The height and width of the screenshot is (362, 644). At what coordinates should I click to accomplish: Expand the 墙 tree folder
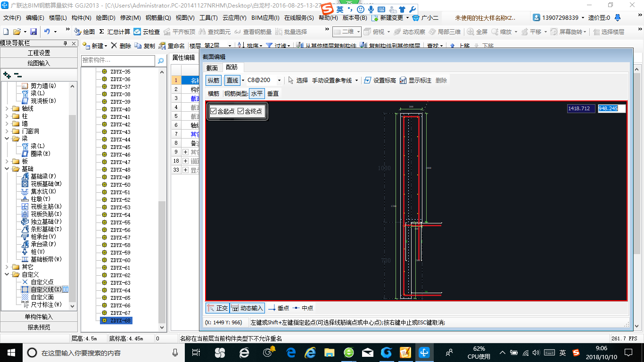pyautogui.click(x=8, y=123)
